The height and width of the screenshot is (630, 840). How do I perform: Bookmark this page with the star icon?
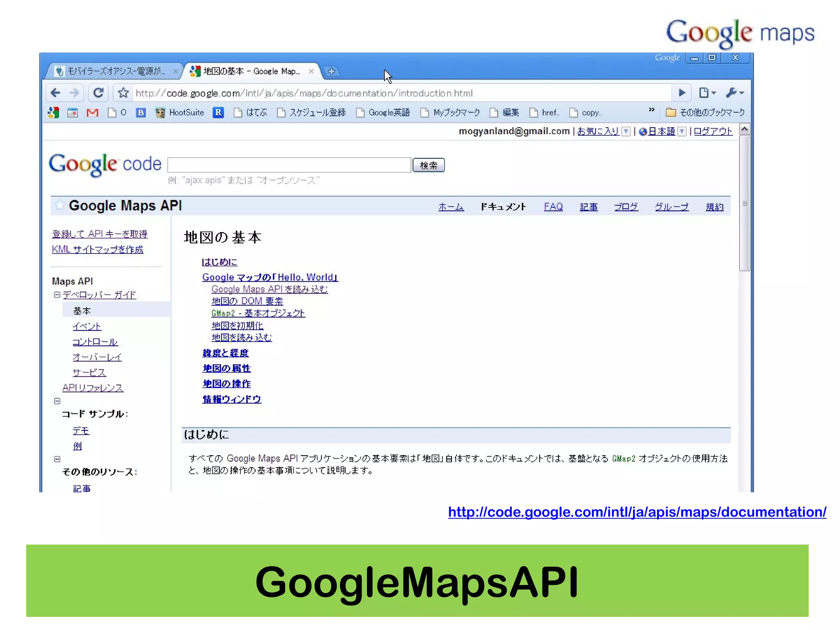[x=123, y=93]
